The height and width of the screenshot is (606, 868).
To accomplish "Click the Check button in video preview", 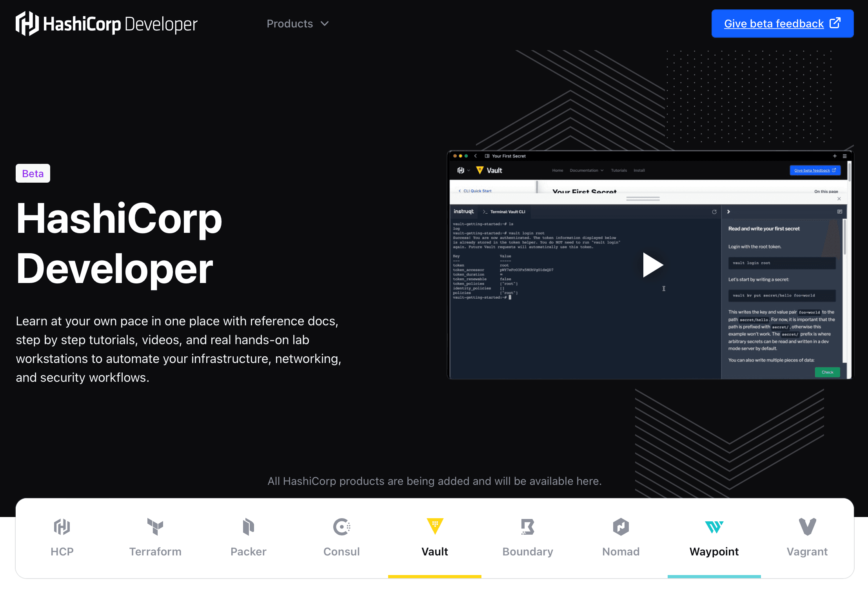I will (x=827, y=372).
